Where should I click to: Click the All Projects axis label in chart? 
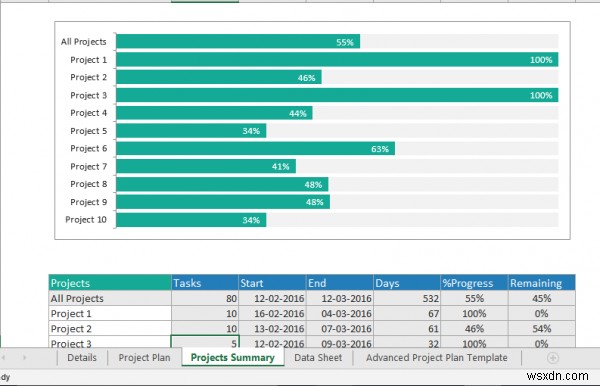pos(84,42)
